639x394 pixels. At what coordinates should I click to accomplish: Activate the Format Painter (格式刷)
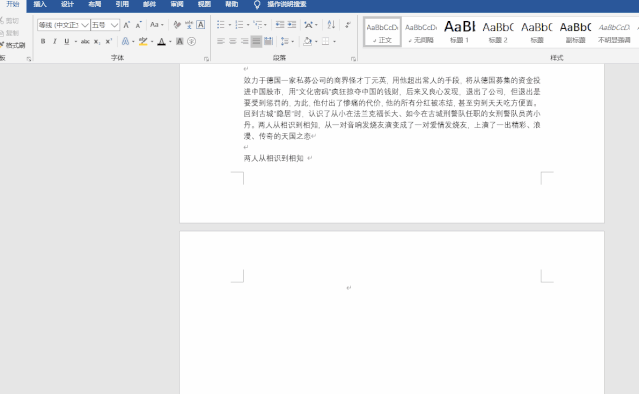click(x=13, y=45)
